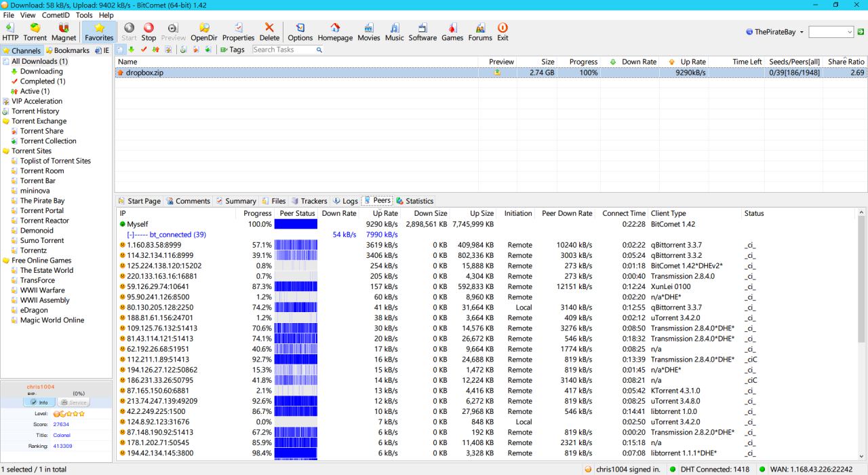Click the green go arrow next to search box
Image resolution: width=868 pixels, height=475 pixels.
(861, 32)
